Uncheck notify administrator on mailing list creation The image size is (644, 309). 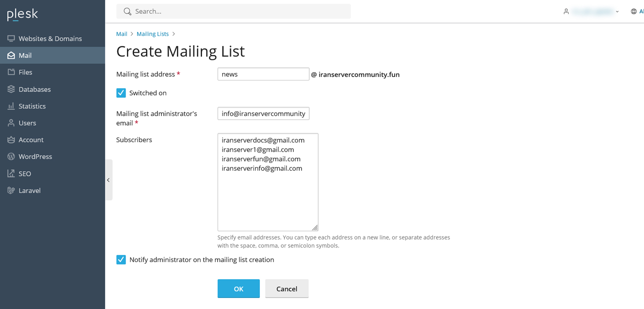tap(121, 259)
